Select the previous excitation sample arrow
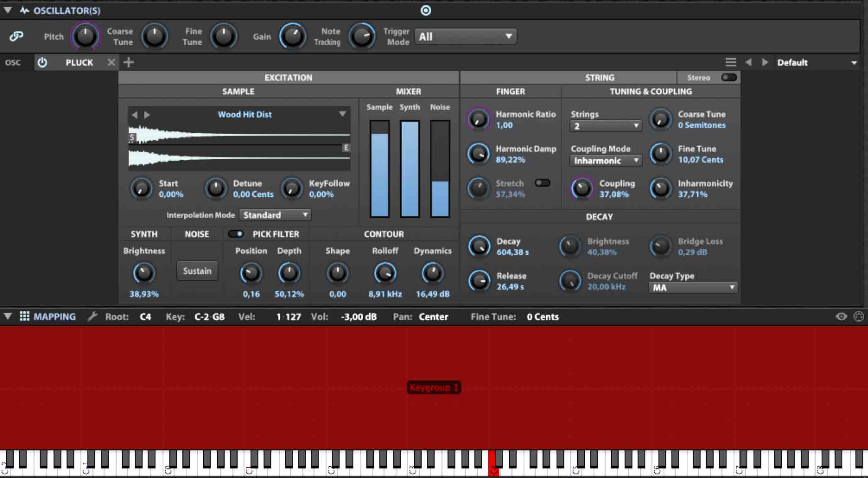Image resolution: width=868 pixels, height=478 pixels. point(134,115)
